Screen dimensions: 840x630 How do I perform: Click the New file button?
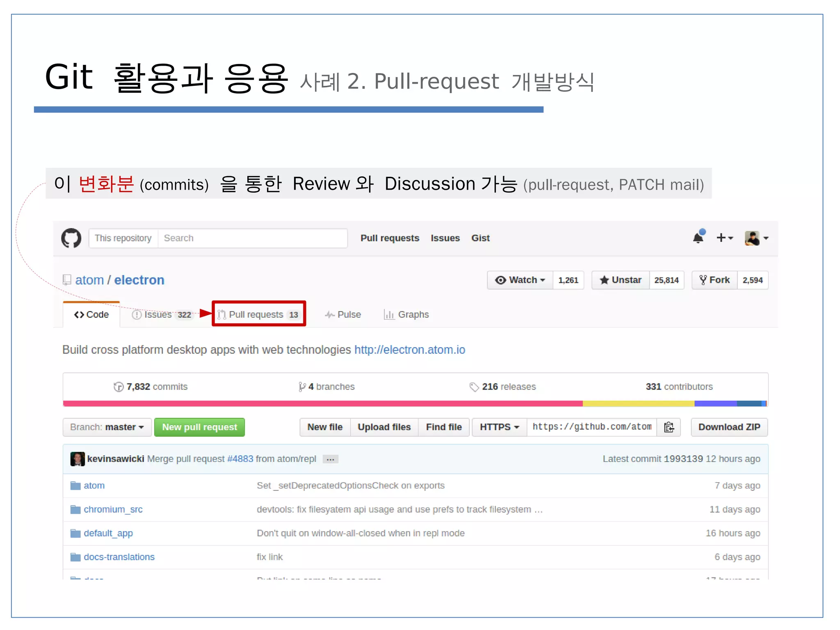tap(325, 427)
